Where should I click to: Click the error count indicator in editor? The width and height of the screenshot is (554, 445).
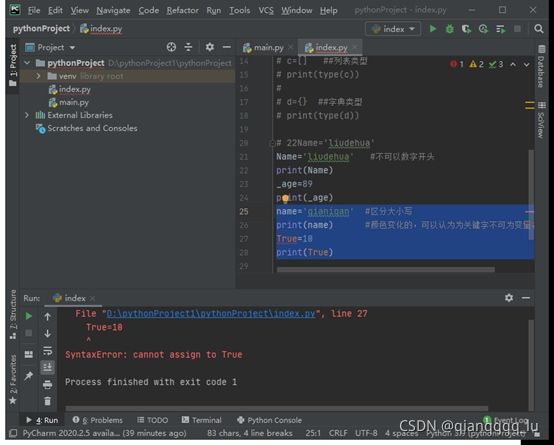pos(457,64)
